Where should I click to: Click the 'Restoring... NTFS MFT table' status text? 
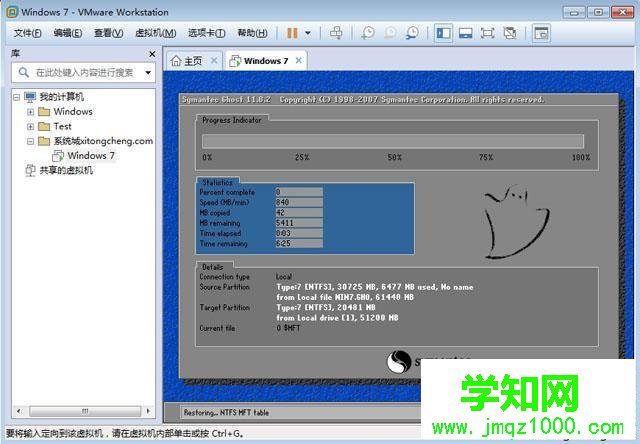click(x=226, y=413)
